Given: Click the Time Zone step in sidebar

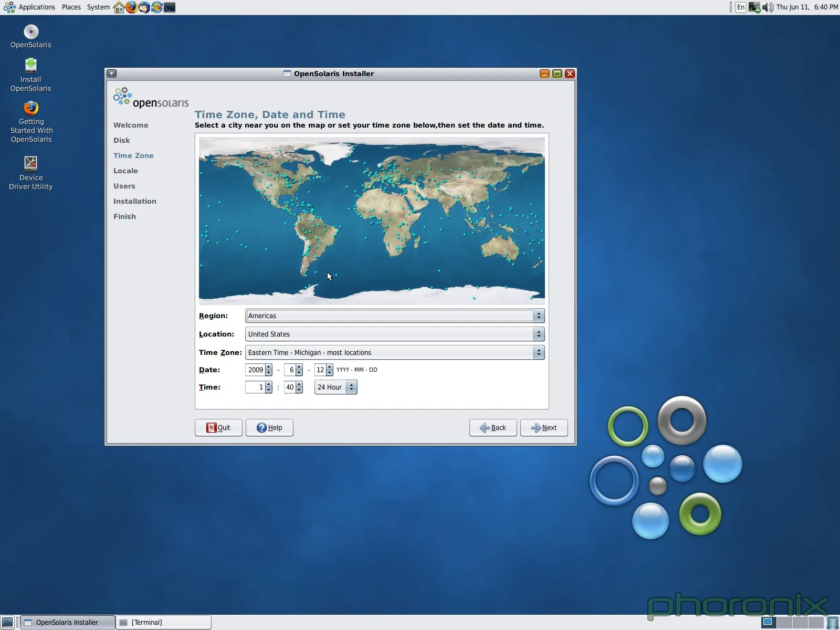Looking at the screenshot, I should 133,155.
